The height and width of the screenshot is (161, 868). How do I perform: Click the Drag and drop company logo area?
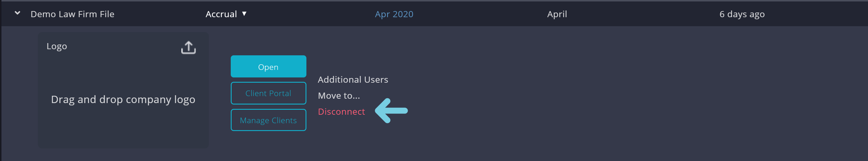(123, 99)
